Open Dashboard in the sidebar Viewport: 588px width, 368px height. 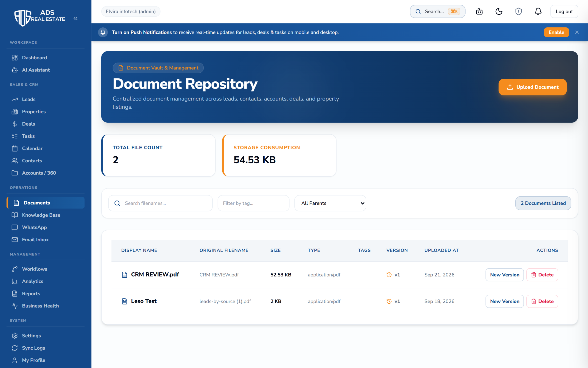45,58
